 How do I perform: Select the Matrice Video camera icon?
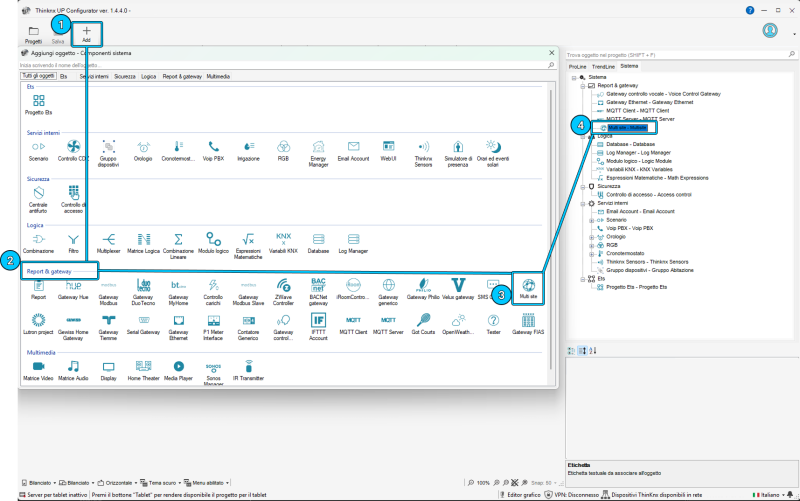pos(38,370)
